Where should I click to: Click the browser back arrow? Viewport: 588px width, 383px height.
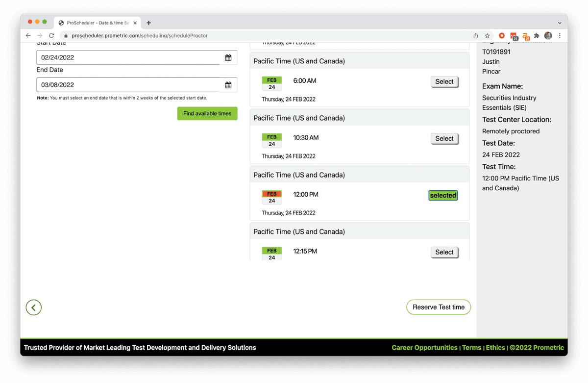(28, 36)
